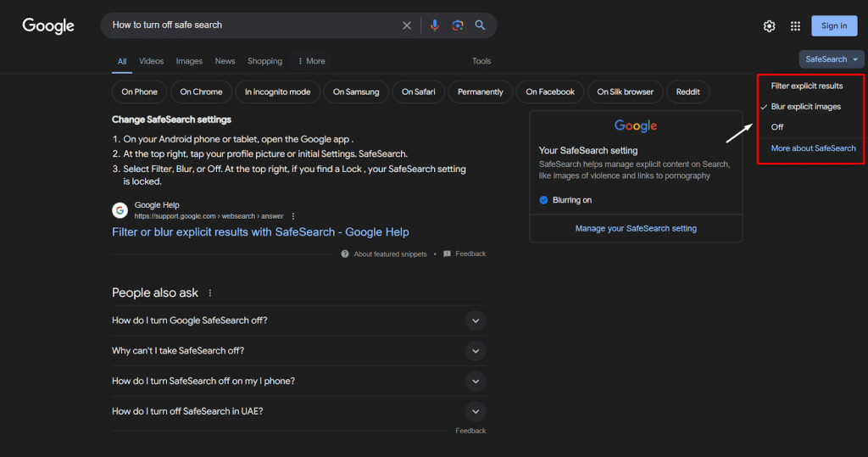Open quick settings gear icon
868x457 pixels.
click(769, 26)
